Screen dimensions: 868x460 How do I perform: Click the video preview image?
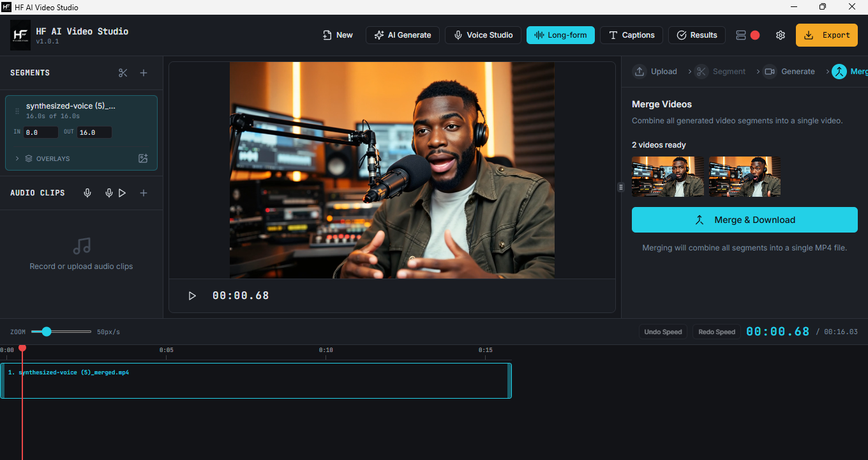click(392, 170)
